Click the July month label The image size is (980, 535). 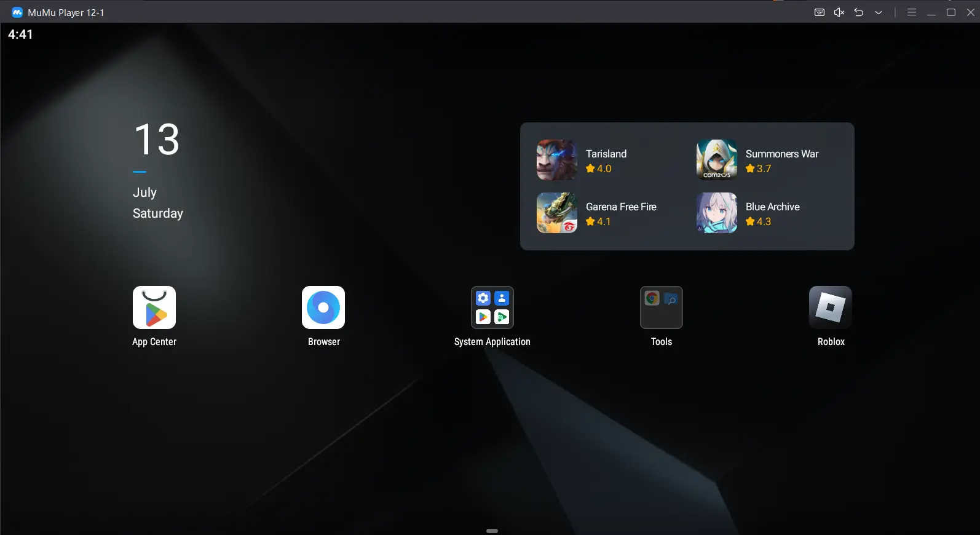pyautogui.click(x=145, y=192)
